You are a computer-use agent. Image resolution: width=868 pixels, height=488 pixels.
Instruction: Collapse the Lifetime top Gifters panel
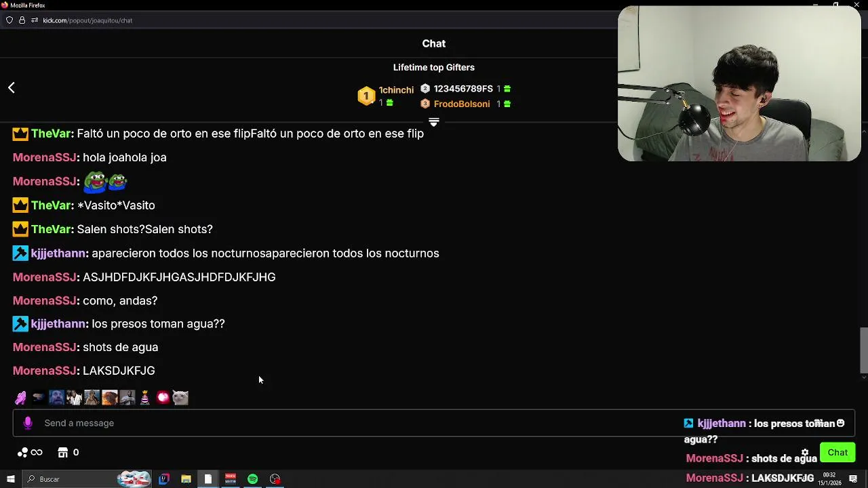coord(434,123)
